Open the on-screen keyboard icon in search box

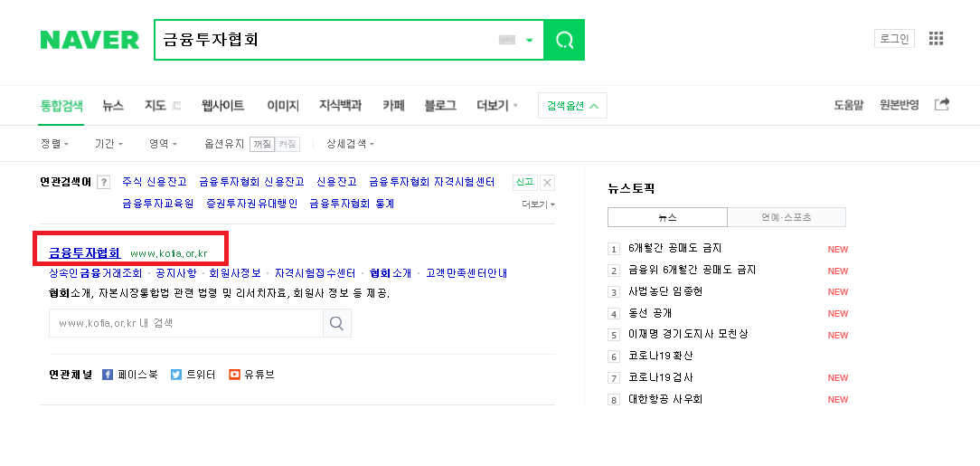click(507, 40)
